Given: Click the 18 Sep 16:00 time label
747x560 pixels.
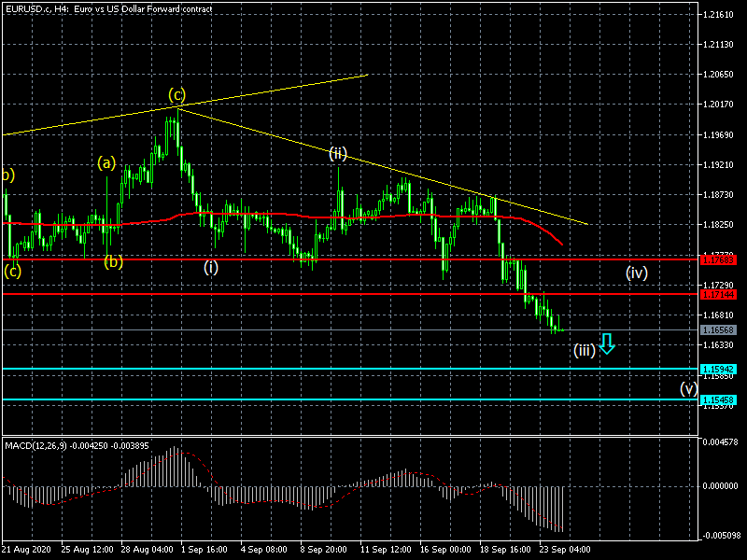Looking at the screenshot, I should click(x=505, y=549).
